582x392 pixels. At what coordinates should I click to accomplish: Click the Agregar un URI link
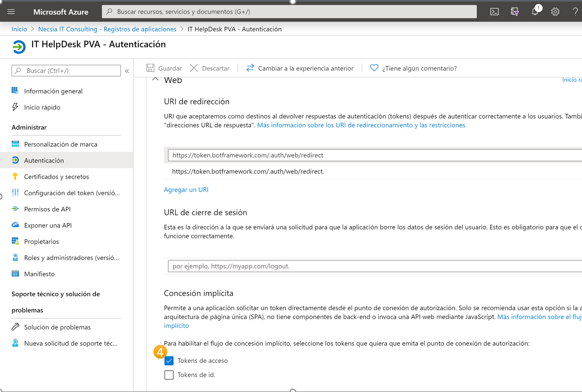click(x=186, y=189)
